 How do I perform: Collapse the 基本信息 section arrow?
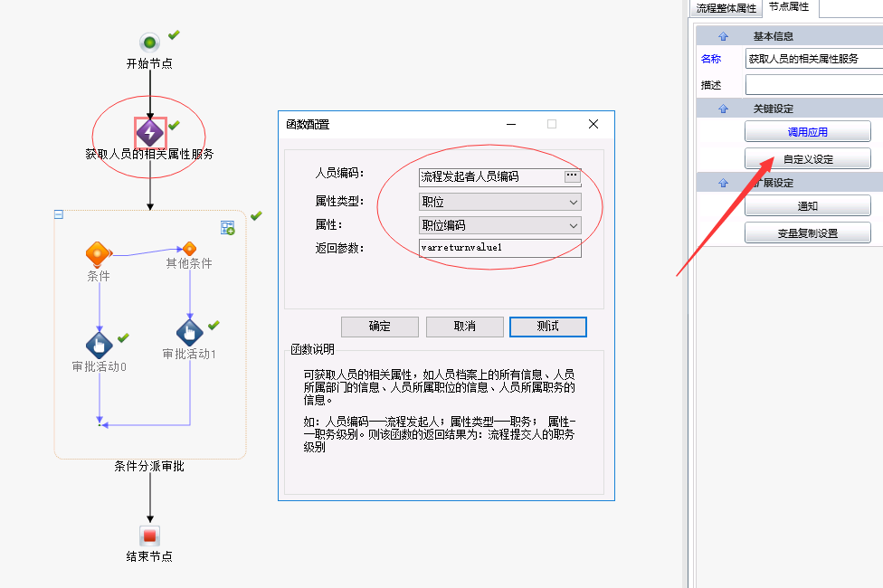724,36
